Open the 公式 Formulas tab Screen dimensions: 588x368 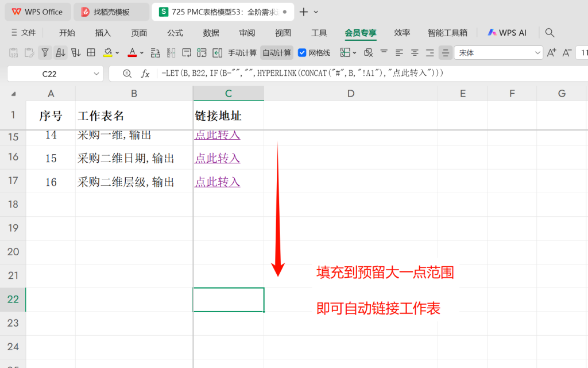click(x=175, y=33)
